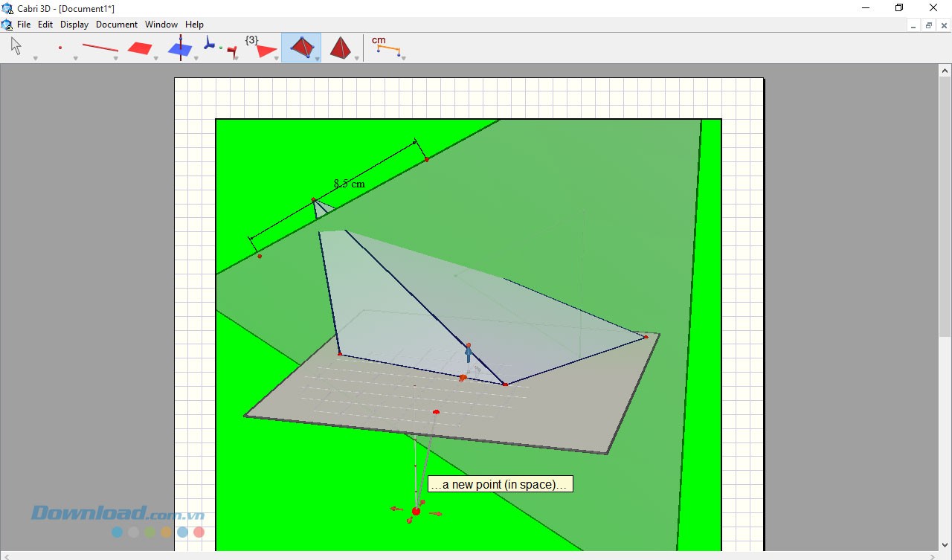
Task: Select the distance measurement cm tool
Action: pyautogui.click(x=385, y=47)
